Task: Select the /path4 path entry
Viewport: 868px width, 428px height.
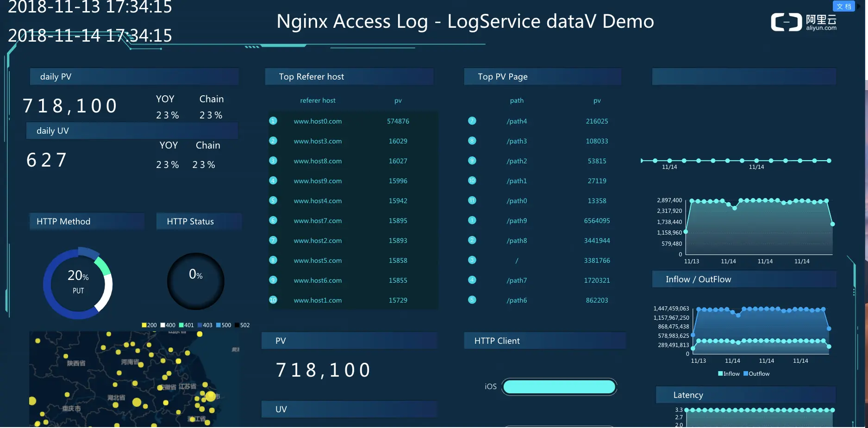Action: click(517, 121)
